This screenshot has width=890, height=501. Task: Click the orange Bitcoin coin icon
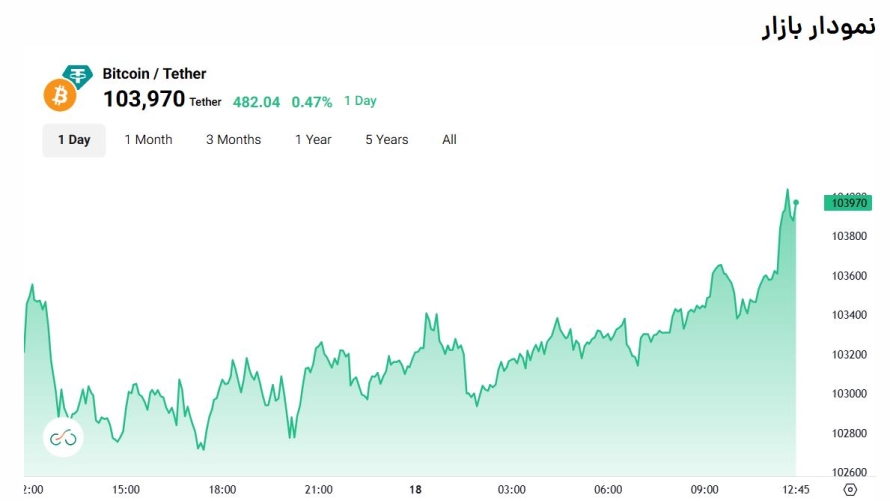tap(60, 96)
